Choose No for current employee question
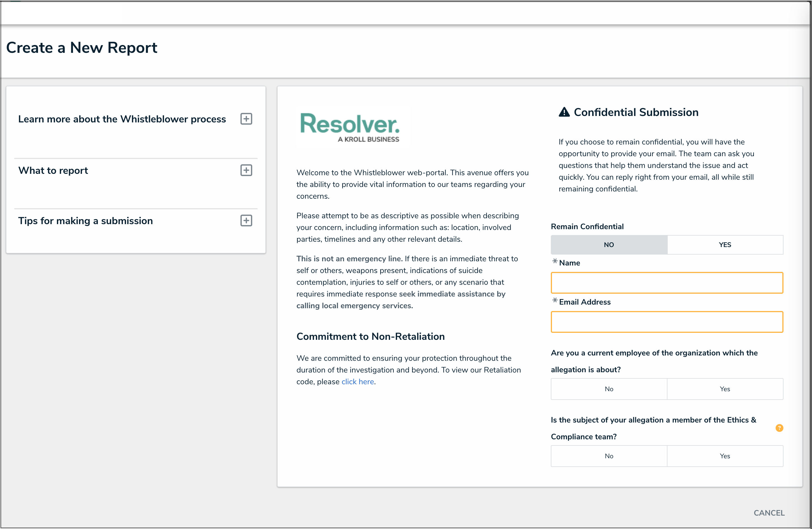The height and width of the screenshot is (529, 812). (609, 389)
